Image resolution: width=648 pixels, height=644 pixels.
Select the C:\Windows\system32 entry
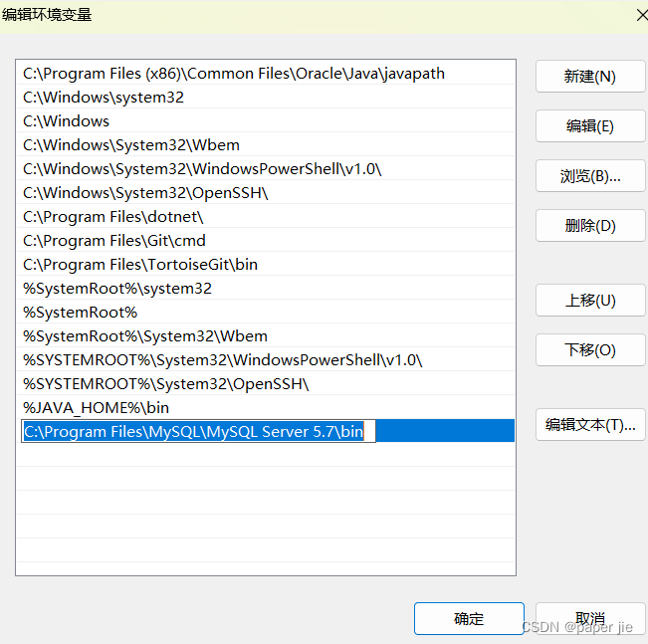266,98
